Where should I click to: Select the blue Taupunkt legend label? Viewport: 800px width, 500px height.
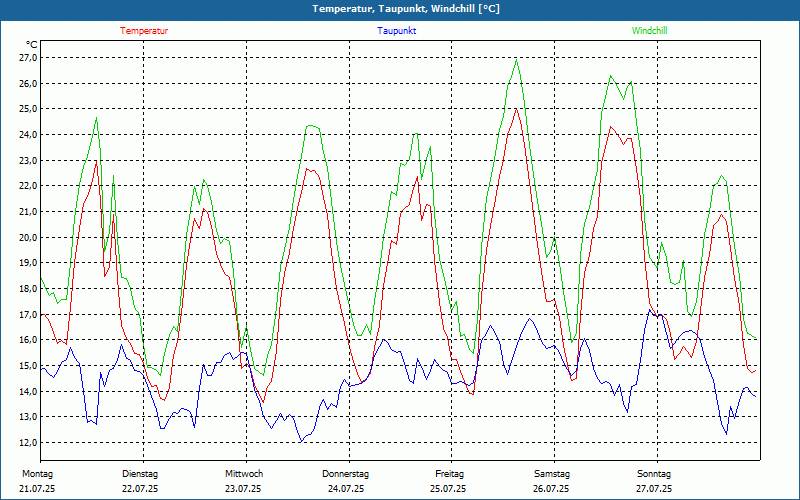click(x=397, y=31)
